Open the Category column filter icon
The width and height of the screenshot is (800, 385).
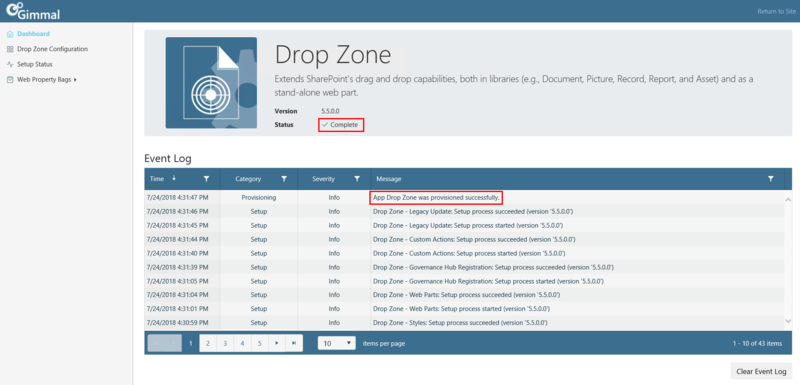pyautogui.click(x=284, y=179)
